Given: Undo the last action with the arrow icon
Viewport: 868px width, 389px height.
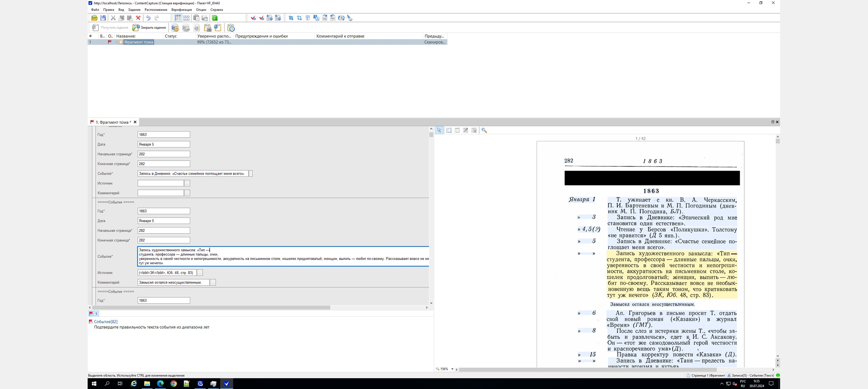Looking at the screenshot, I should [148, 18].
